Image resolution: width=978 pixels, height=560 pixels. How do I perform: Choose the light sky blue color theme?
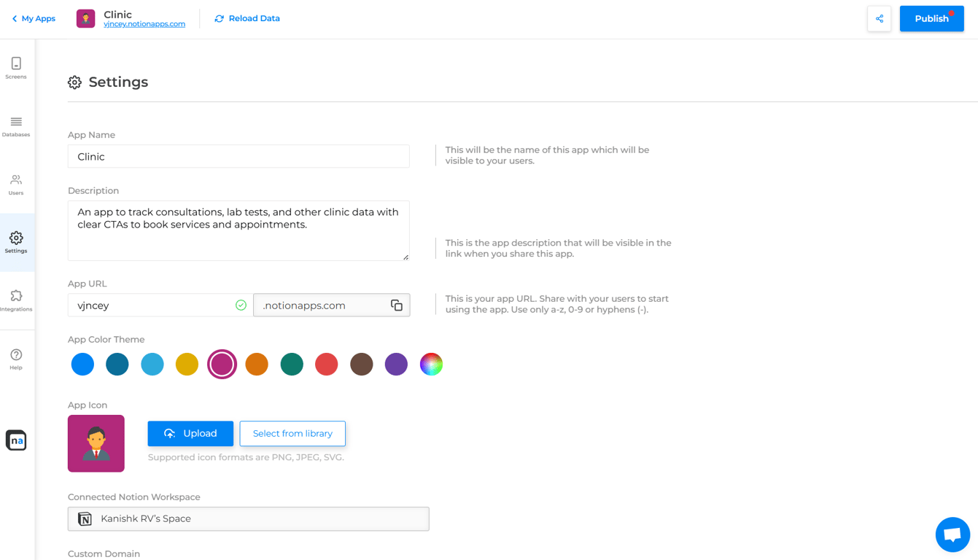coord(152,365)
